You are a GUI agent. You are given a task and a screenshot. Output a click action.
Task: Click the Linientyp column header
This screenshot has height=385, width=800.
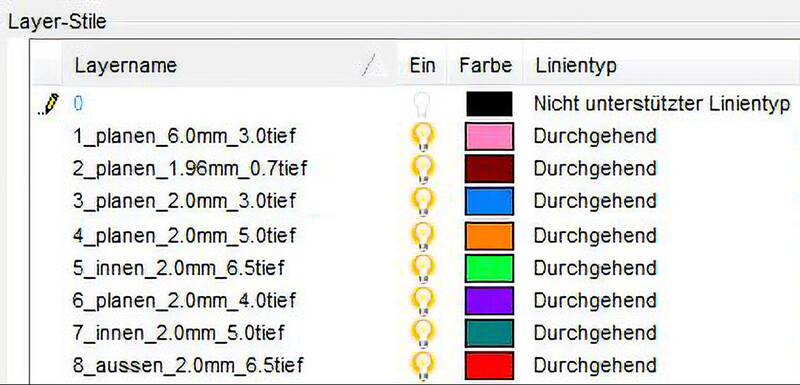(662, 65)
